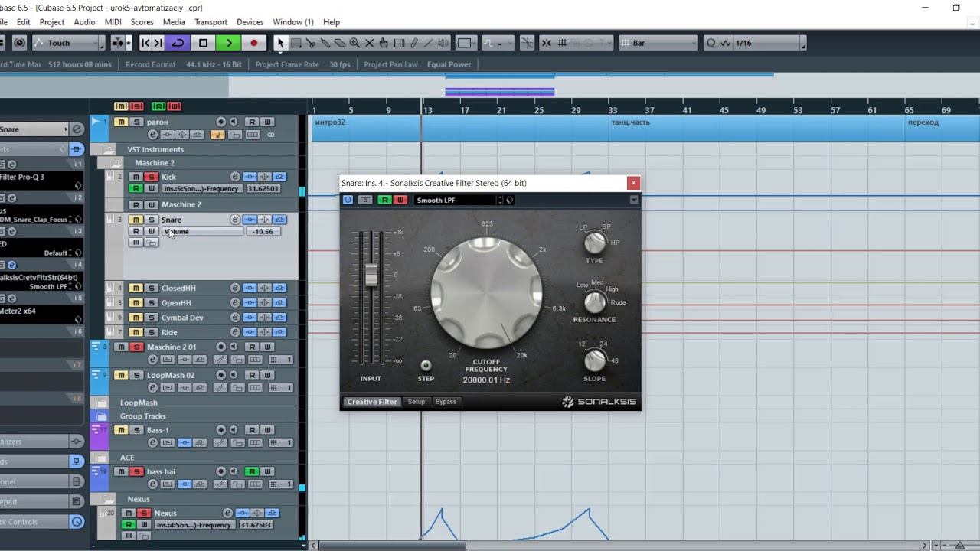Click the Snare volume value field -10.56

[x=263, y=231]
